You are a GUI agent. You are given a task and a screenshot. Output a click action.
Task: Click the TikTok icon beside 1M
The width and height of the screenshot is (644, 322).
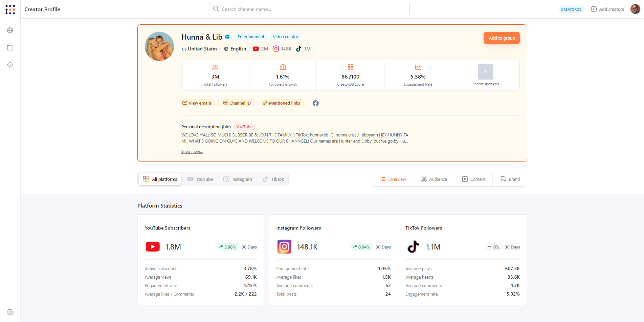tap(298, 49)
